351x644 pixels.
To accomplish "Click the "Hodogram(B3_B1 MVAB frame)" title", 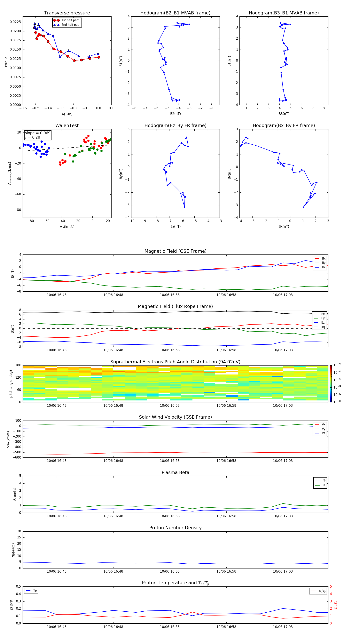I will [x=284, y=13].
